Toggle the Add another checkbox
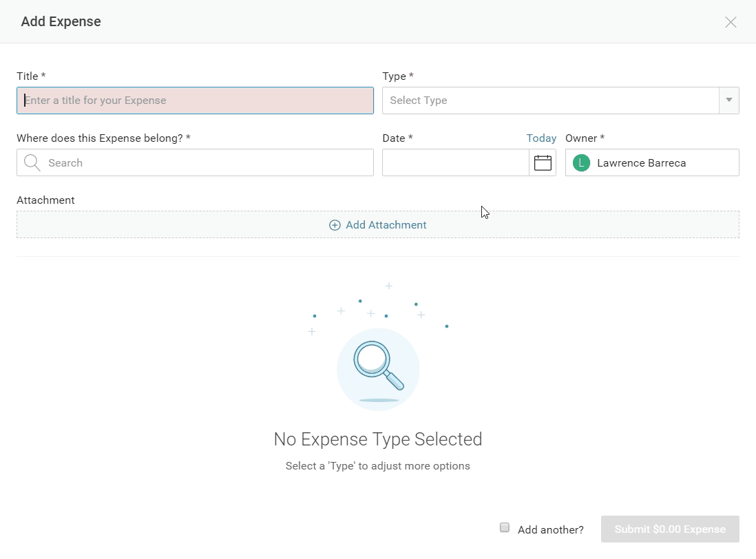 505,528
